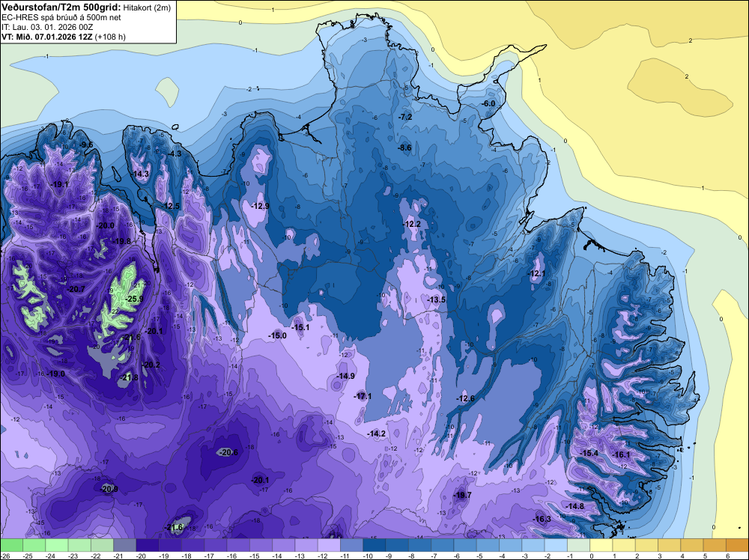
Task: Click the -12.2 temperature value
Action: (x=412, y=224)
